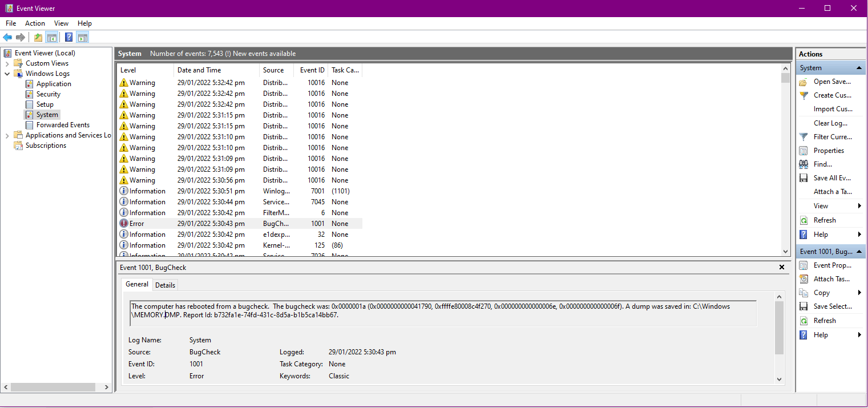
Task: Select the System log in tree
Action: pos(47,115)
